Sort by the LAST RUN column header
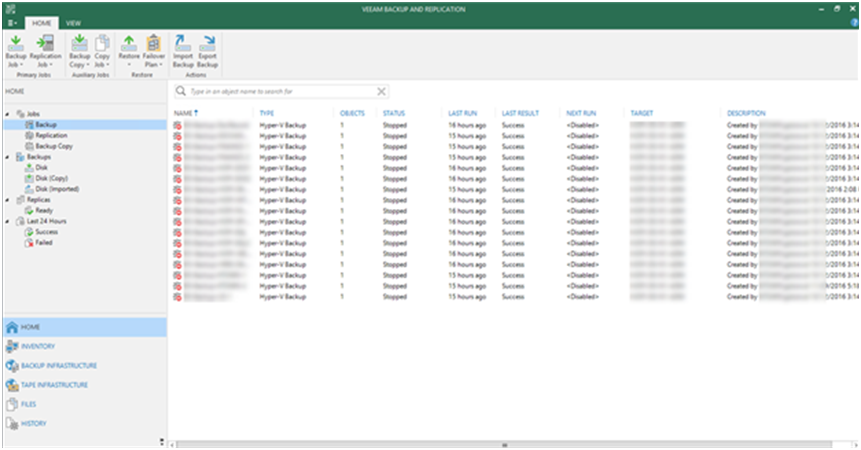This screenshot has height=450, width=861. point(462,113)
